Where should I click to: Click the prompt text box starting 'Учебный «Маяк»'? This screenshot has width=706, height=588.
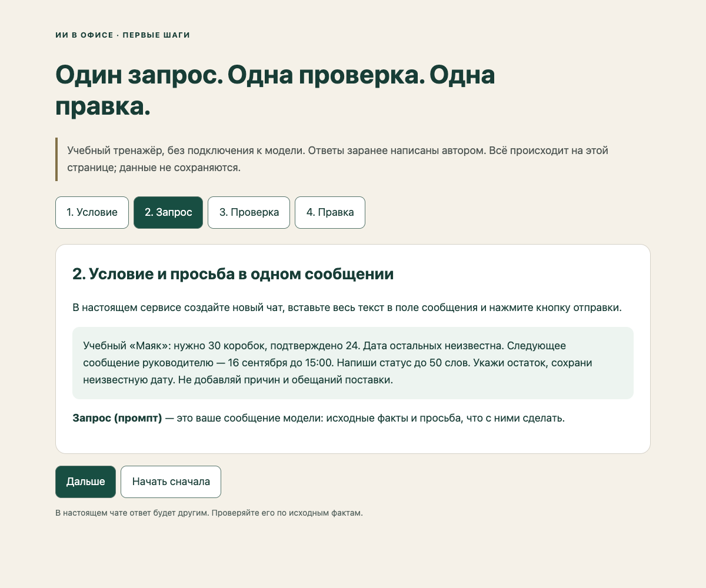353,363
